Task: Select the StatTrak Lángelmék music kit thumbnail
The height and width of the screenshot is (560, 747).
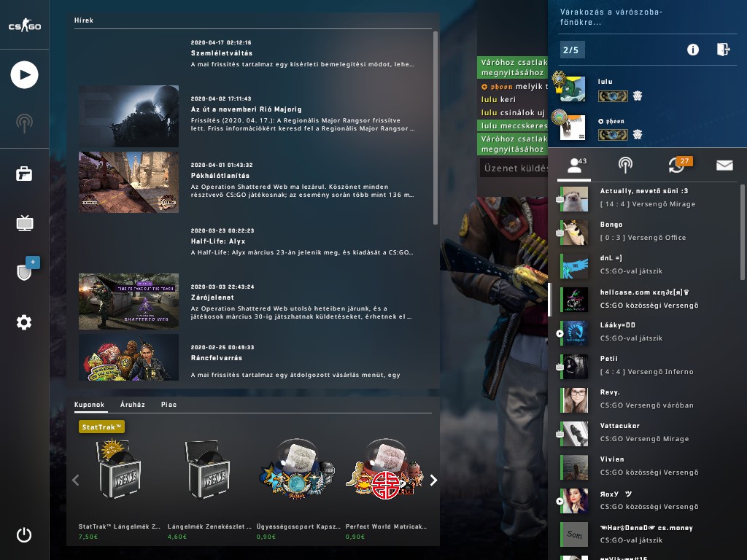Action: pos(120,470)
